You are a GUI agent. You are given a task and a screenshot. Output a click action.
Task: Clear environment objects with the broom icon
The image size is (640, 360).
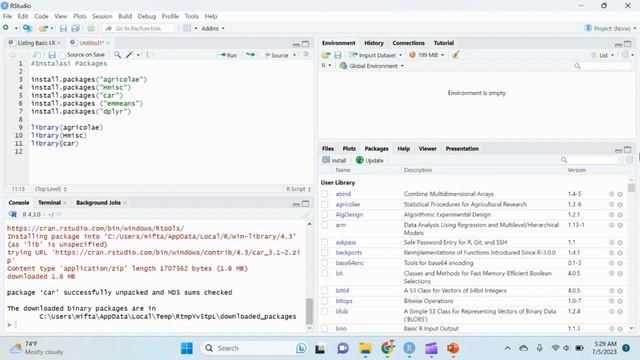click(x=456, y=55)
